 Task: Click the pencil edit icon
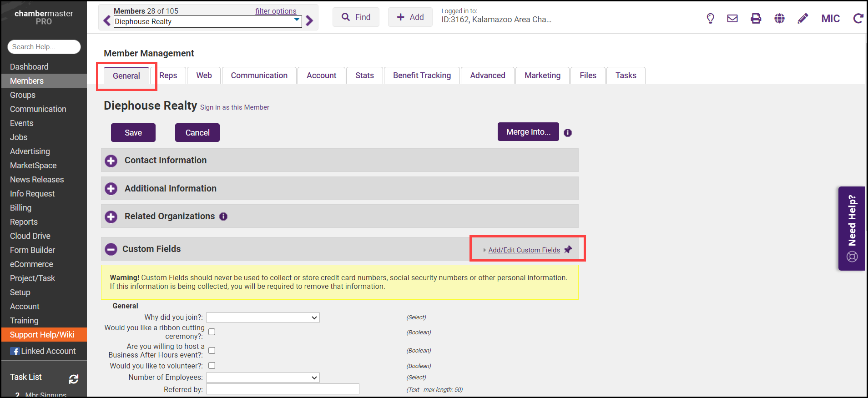(x=803, y=18)
